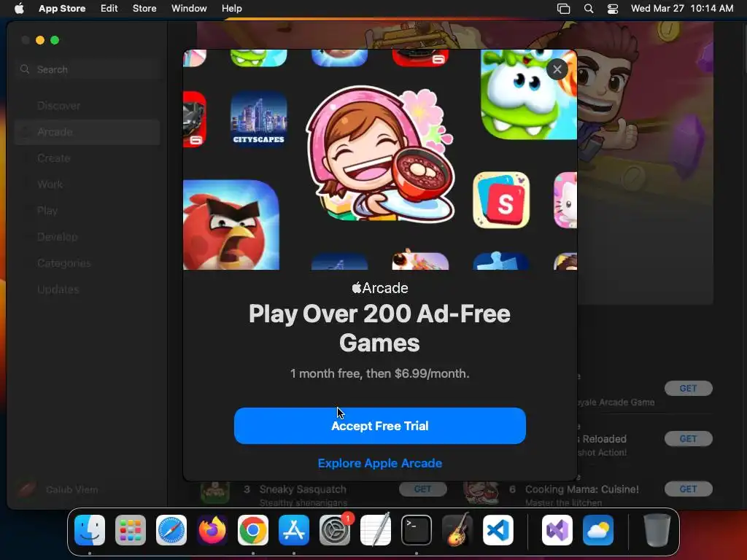The image size is (747, 560).
Task: Click Cooking Mama app icon in list
Action: [481, 492]
